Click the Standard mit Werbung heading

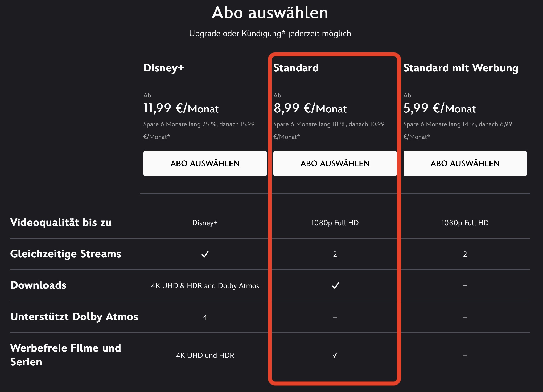[461, 68]
